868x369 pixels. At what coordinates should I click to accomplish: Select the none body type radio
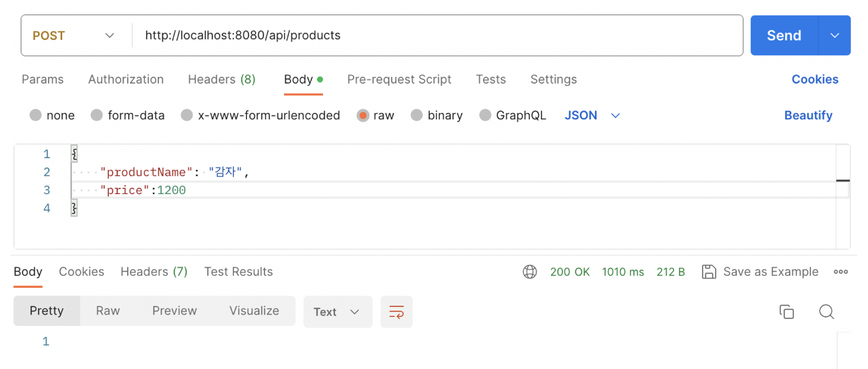click(x=36, y=116)
